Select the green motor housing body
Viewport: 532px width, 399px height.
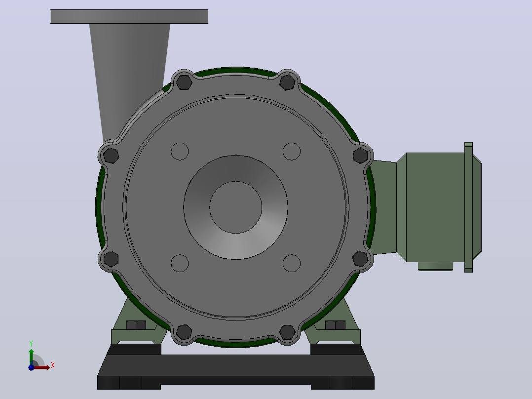(435, 207)
